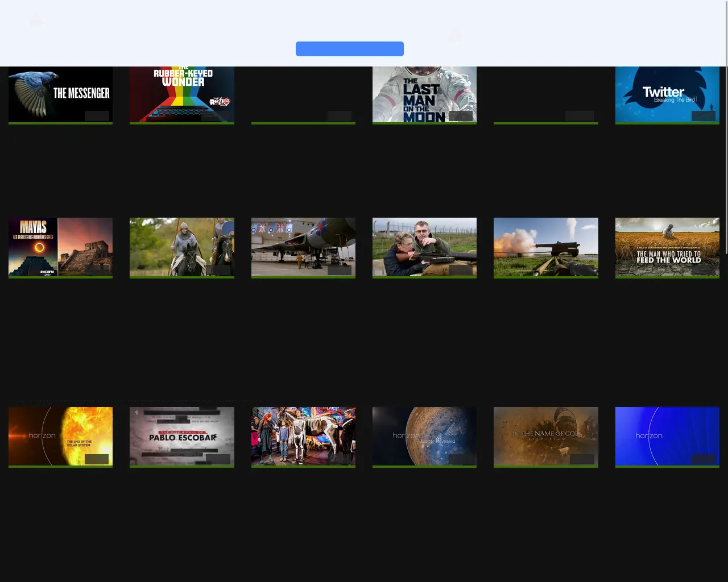Select The Last Man on the Moon

[x=424, y=94]
